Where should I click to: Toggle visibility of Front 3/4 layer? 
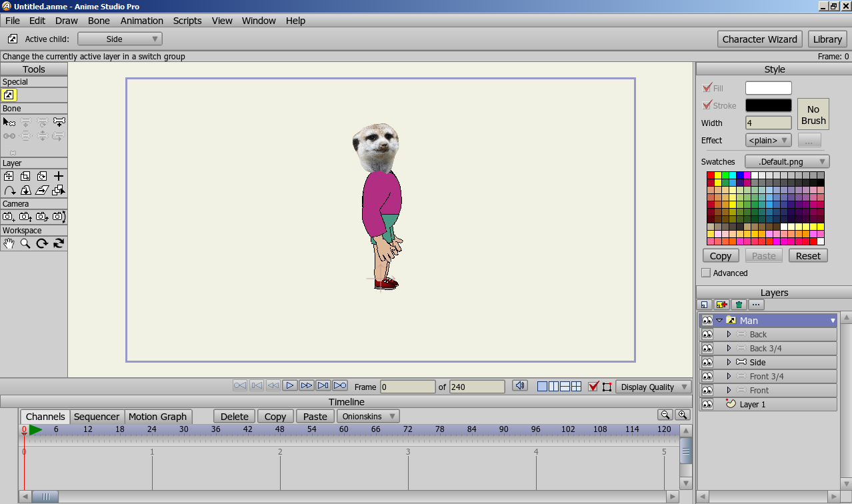click(707, 376)
